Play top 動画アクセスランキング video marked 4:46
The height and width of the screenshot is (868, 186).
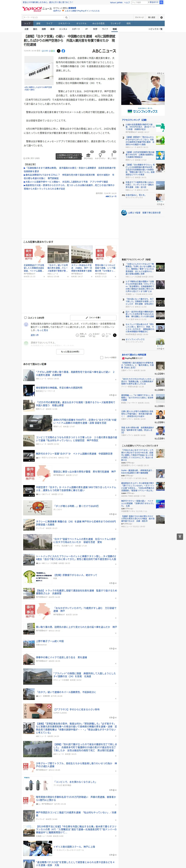(x=160, y=267)
